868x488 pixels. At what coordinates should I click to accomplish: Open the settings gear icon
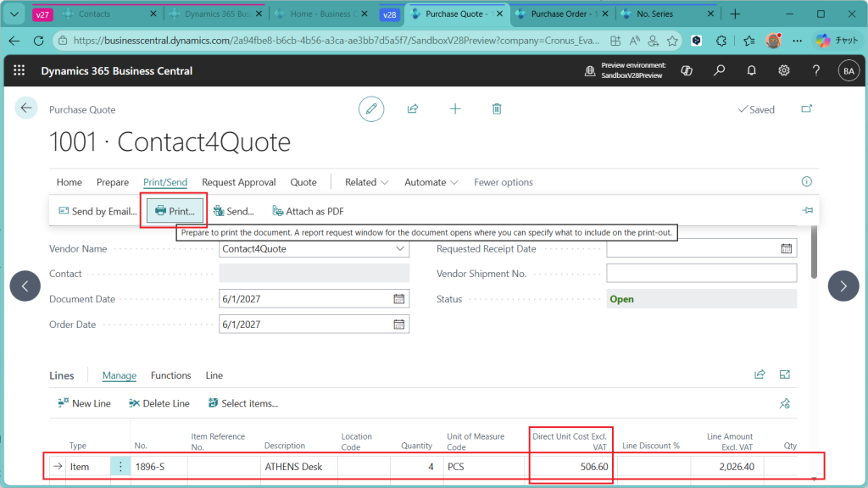pos(784,70)
